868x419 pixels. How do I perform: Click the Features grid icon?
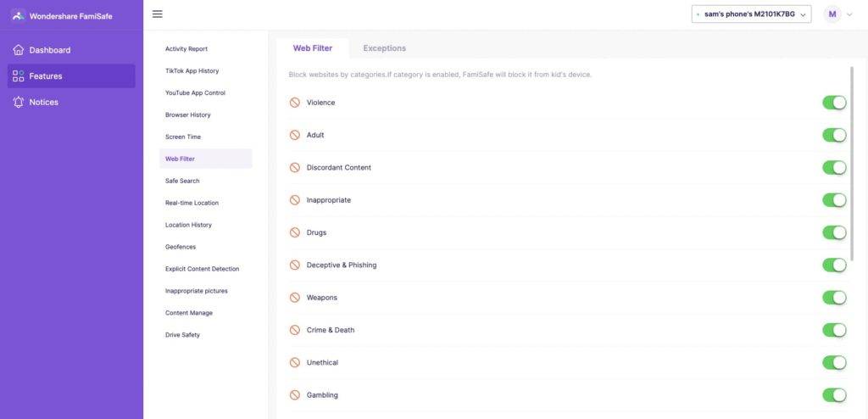point(19,76)
